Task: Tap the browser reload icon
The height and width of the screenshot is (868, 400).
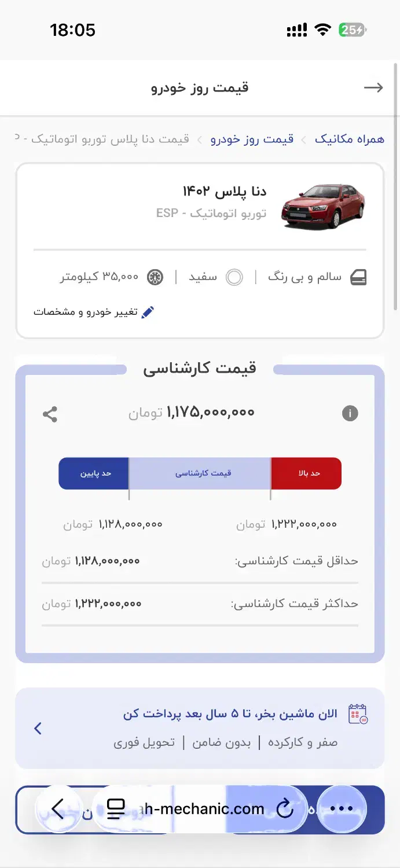Action: [285, 809]
